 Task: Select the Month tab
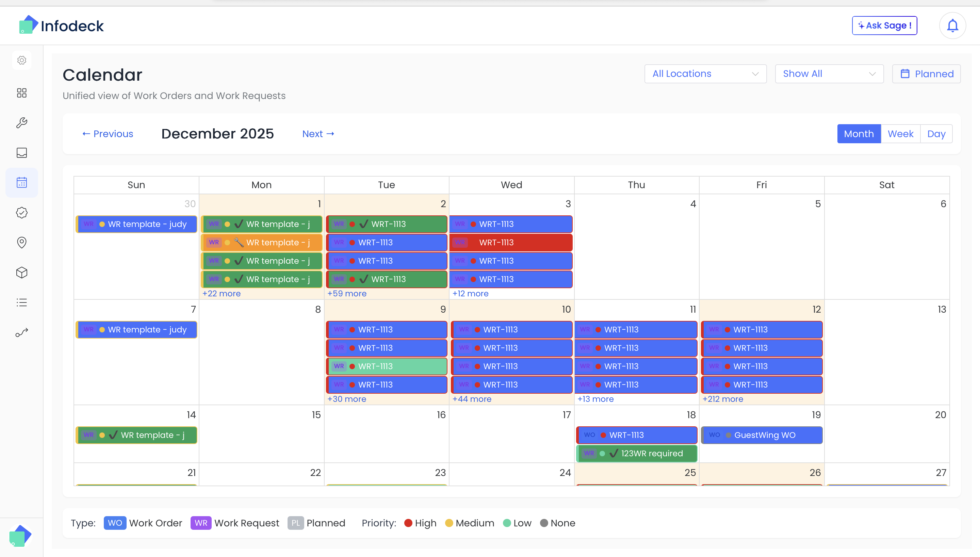(859, 133)
